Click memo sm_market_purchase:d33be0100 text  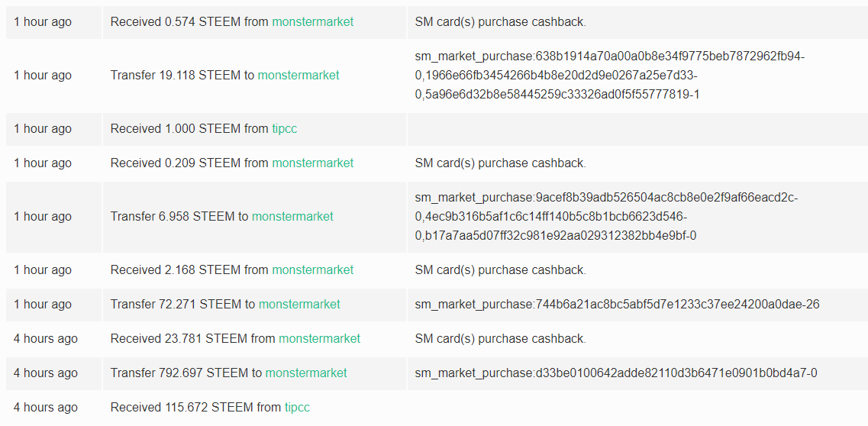pos(616,373)
